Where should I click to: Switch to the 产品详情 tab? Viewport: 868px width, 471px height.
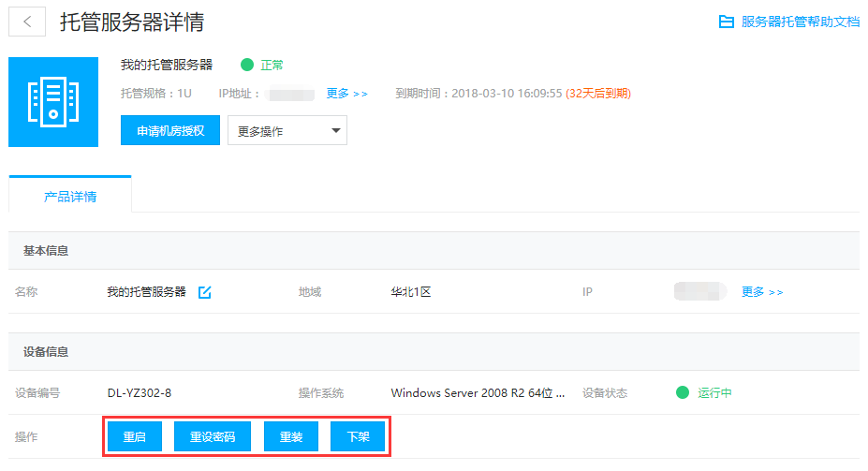click(x=70, y=197)
